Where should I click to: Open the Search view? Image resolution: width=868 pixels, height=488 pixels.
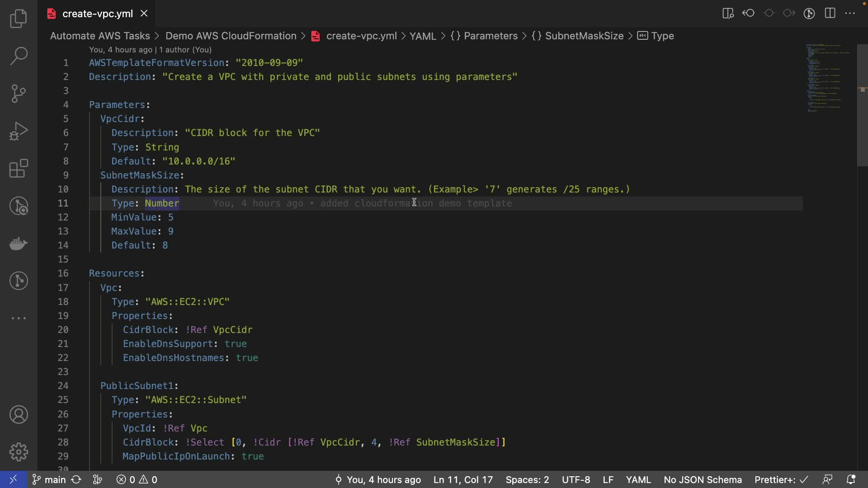[19, 56]
